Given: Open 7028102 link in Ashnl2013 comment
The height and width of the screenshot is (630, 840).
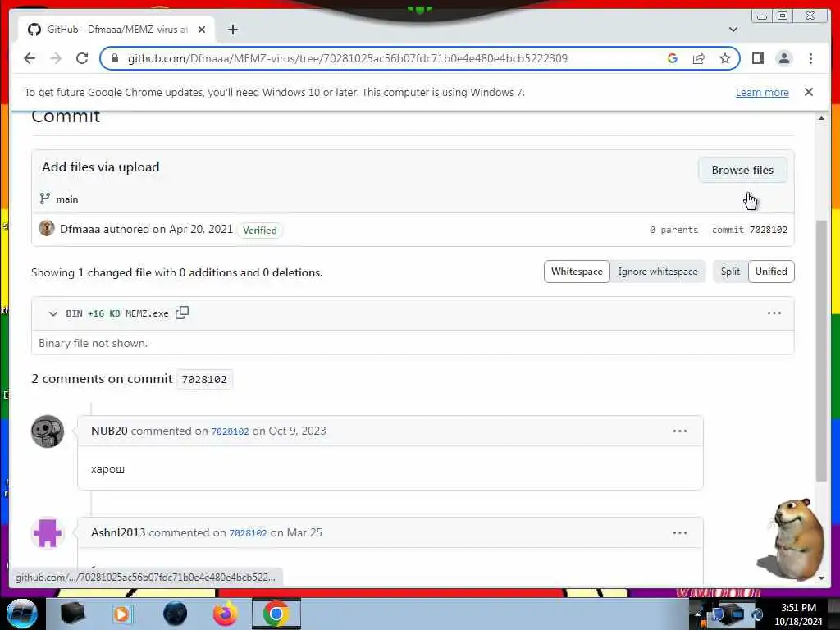Looking at the screenshot, I should point(248,533).
